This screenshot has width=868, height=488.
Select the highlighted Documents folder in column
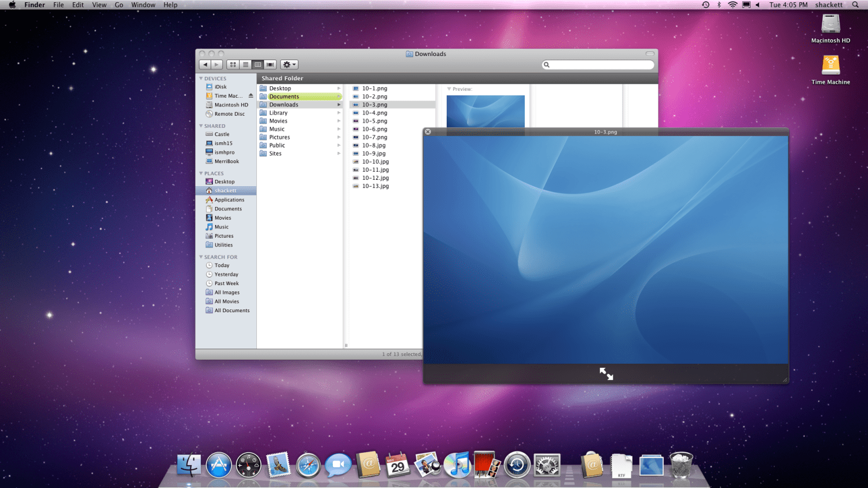tap(300, 97)
